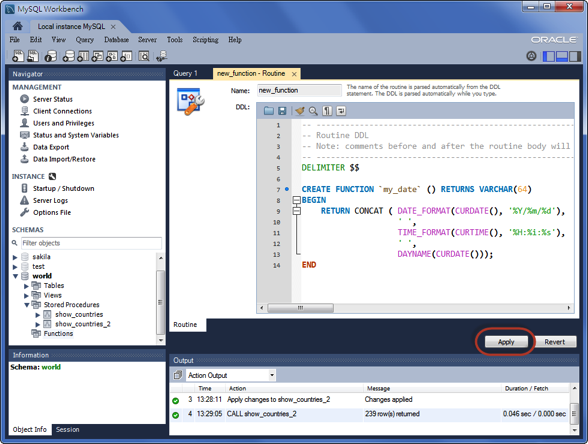Open the Query menu
Image resolution: width=588 pixels, height=444 pixels.
click(x=84, y=39)
